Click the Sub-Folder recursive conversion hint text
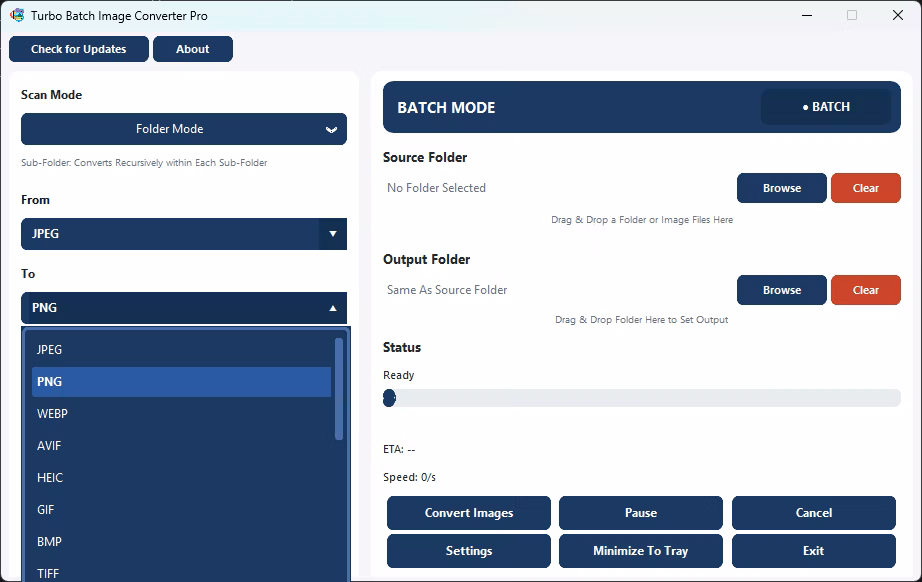922x582 pixels. [144, 163]
